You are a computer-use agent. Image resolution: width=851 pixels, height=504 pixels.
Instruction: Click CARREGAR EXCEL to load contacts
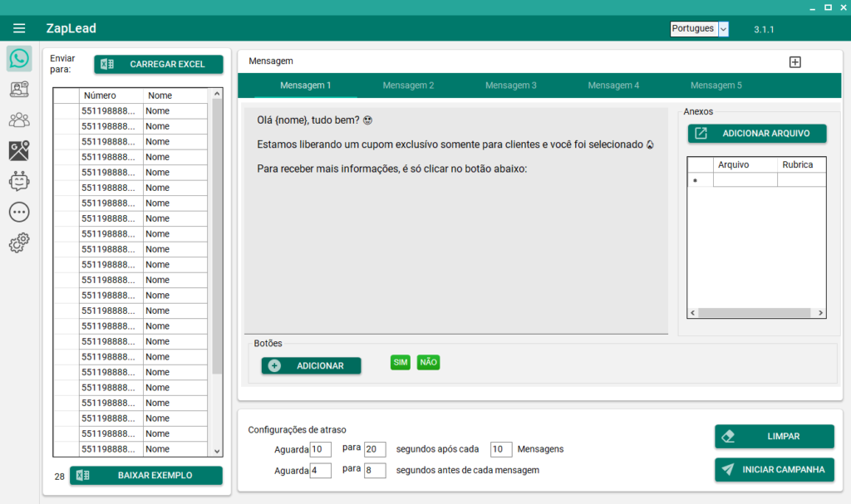158,64
